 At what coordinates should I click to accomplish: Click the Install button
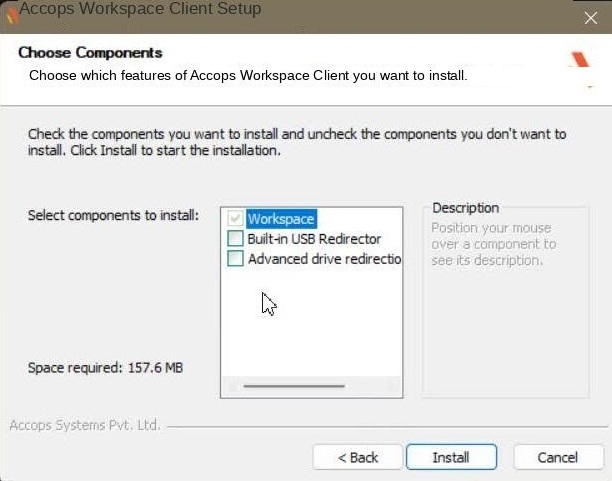451,457
